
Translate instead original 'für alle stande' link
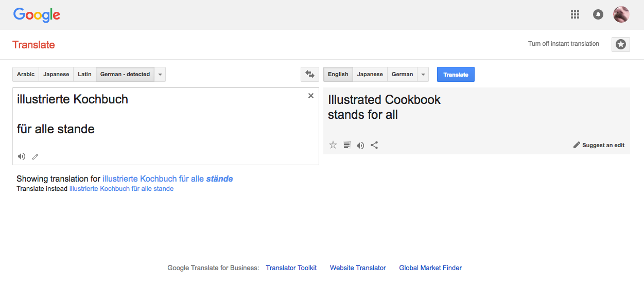pos(121,189)
